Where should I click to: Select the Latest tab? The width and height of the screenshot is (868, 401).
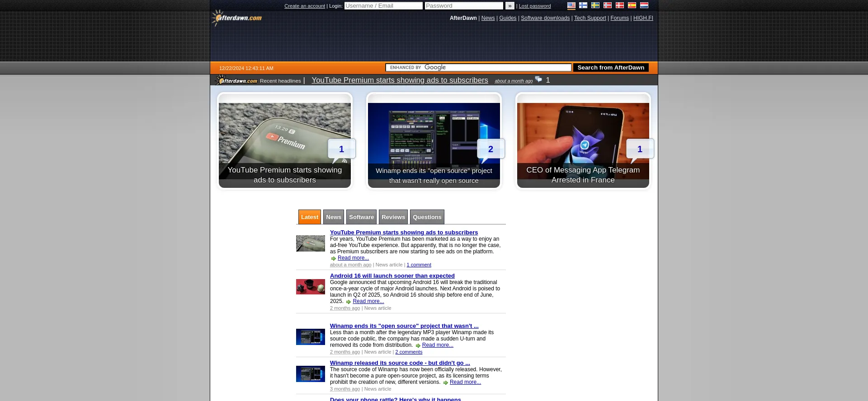[x=310, y=217]
